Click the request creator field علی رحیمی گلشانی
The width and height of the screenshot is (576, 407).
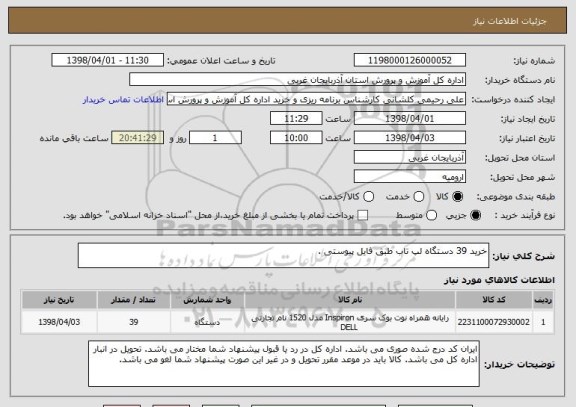(x=316, y=99)
